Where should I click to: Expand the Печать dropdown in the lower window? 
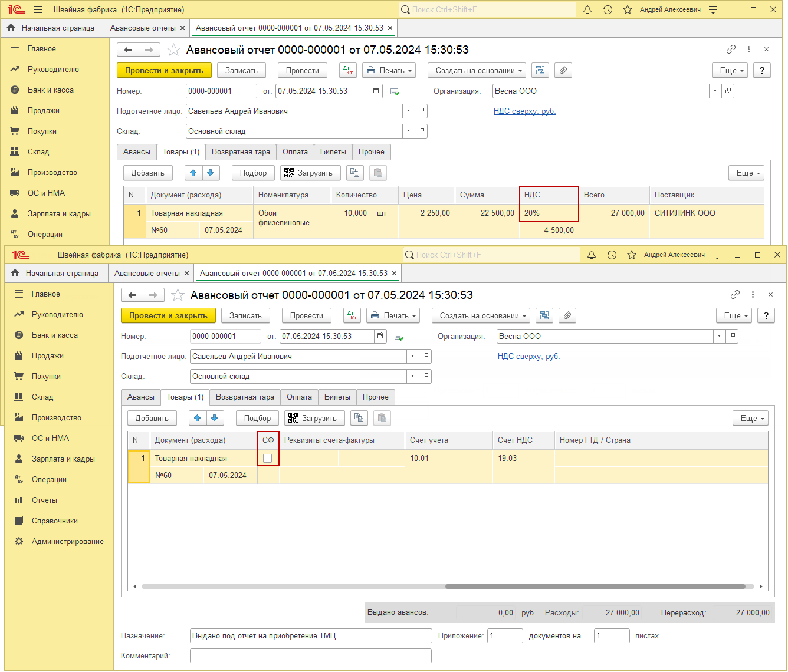click(x=393, y=316)
